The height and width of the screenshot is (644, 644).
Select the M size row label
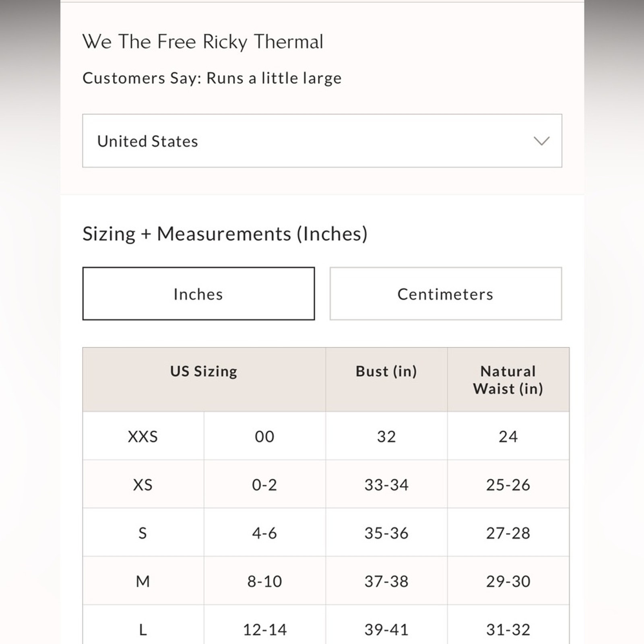click(143, 581)
